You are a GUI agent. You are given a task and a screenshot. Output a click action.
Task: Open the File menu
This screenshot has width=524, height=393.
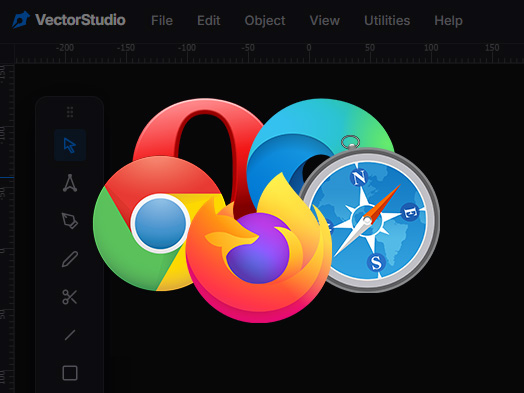[162, 21]
